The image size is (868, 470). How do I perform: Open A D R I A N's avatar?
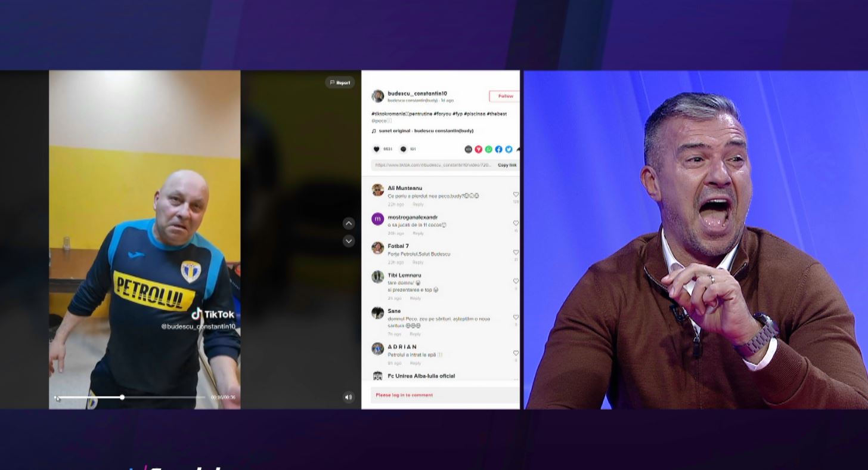pyautogui.click(x=377, y=348)
